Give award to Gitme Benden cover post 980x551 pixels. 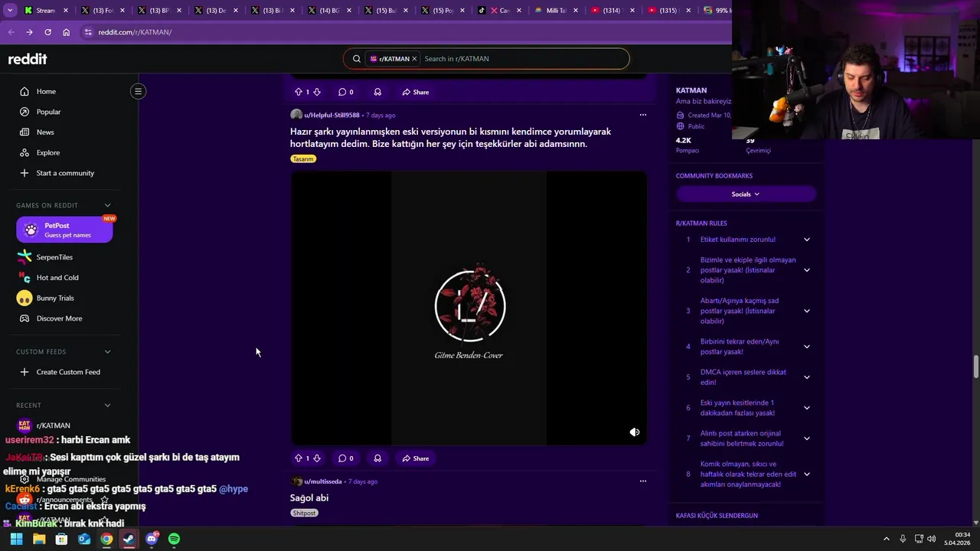tap(377, 458)
